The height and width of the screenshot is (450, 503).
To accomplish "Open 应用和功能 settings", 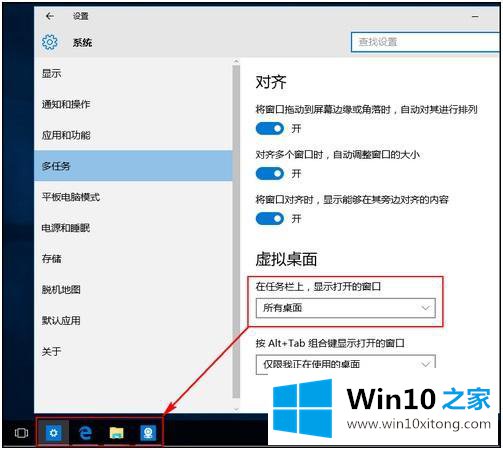I will (133, 135).
